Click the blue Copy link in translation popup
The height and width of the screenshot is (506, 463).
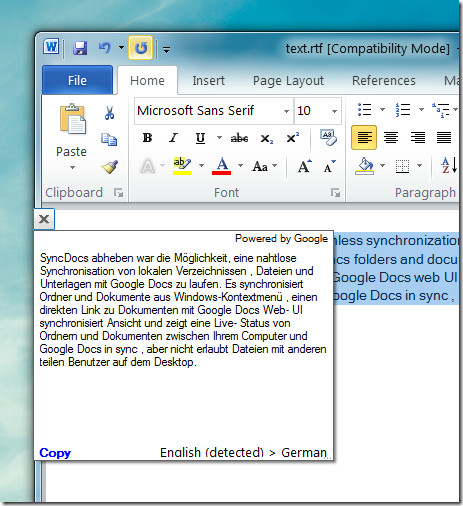click(x=55, y=453)
